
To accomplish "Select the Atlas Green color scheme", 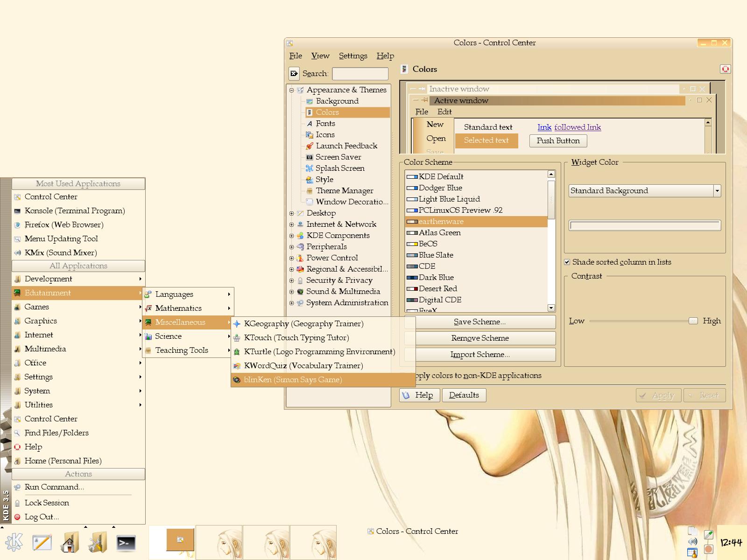I will pos(476,232).
